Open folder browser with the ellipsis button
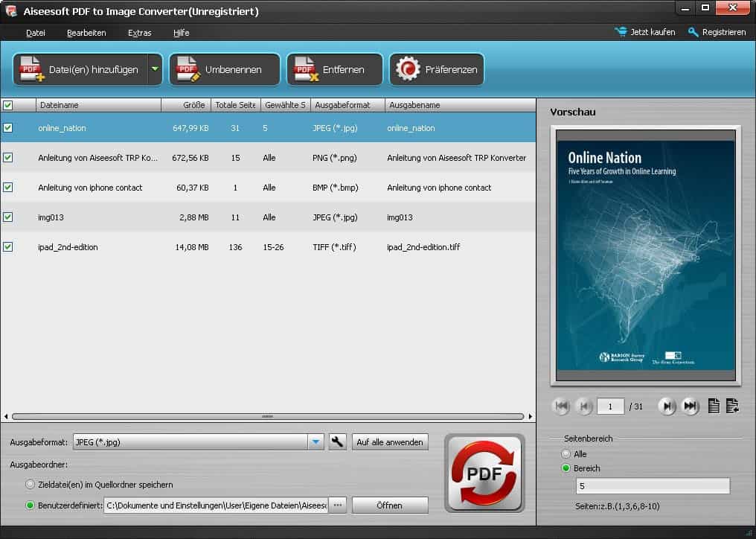This screenshot has width=756, height=539. click(337, 505)
